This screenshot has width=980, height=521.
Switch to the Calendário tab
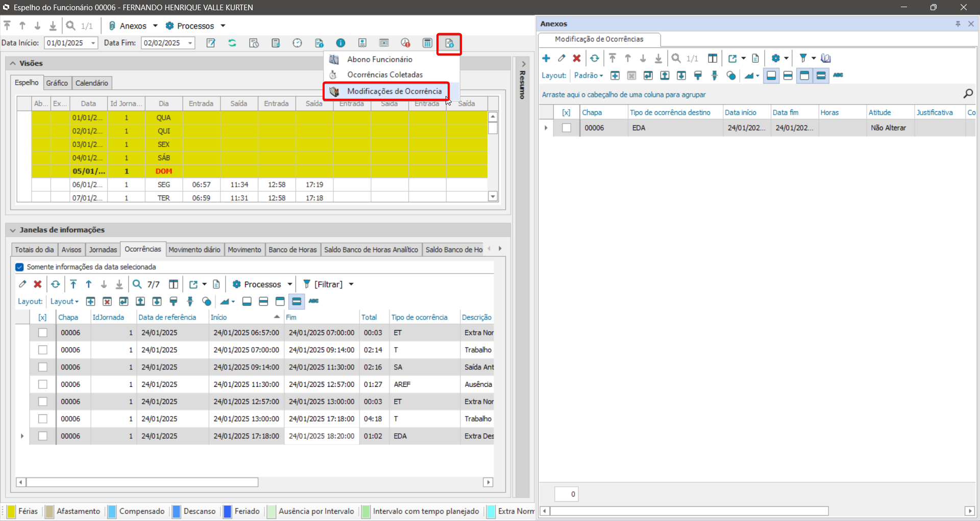click(92, 83)
